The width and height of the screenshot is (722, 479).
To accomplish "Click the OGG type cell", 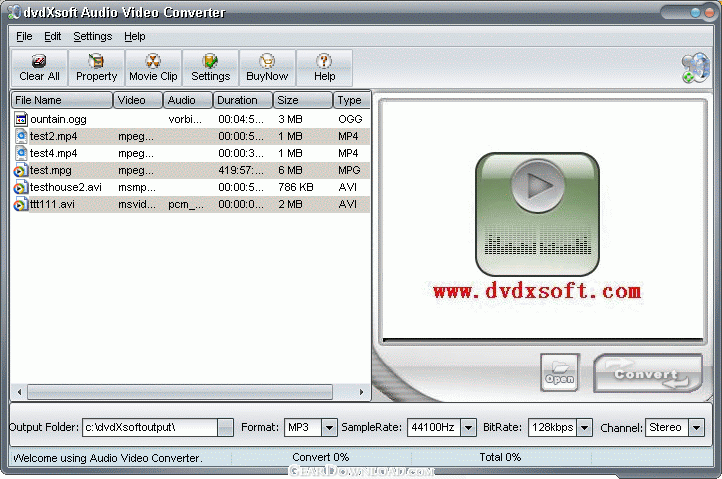I will 350,119.
